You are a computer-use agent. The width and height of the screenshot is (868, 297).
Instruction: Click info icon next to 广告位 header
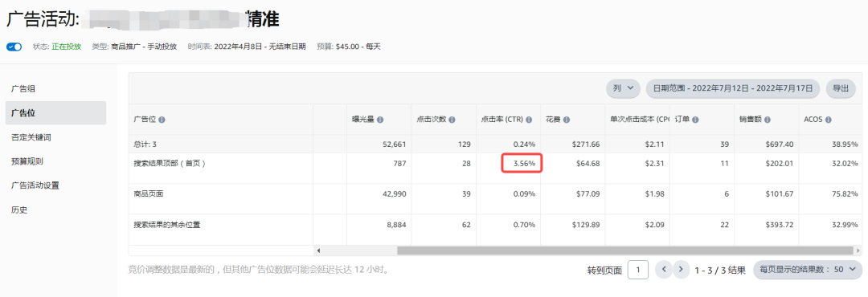coord(162,120)
